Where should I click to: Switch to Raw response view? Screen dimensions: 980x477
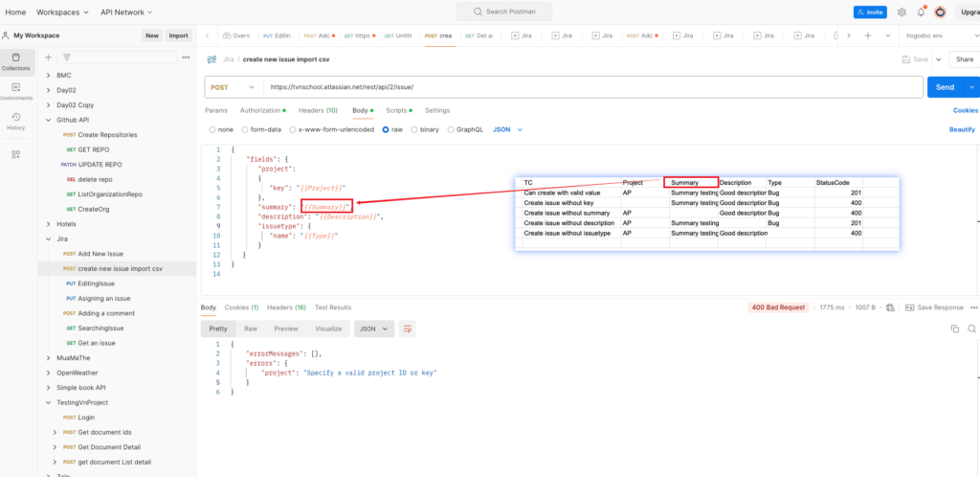click(251, 329)
